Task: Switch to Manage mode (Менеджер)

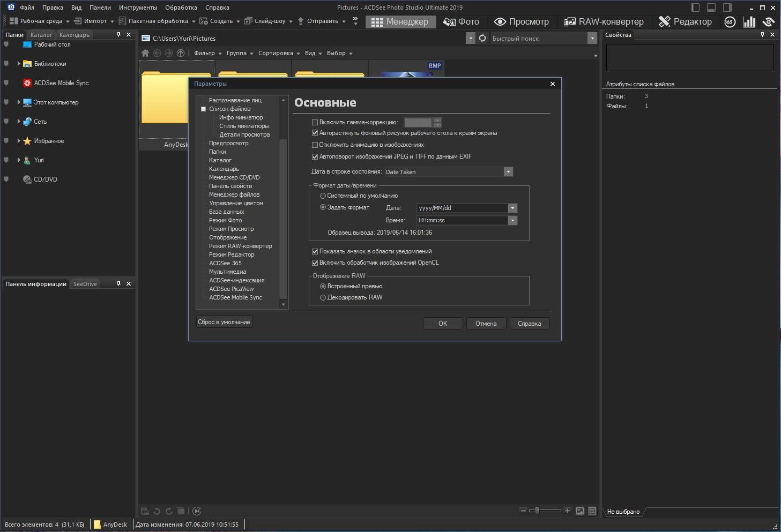Action: tap(400, 21)
